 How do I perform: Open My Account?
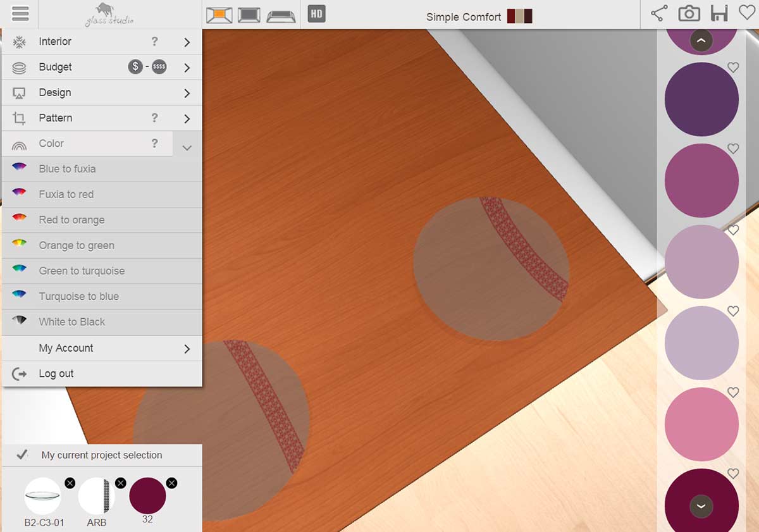tap(66, 348)
